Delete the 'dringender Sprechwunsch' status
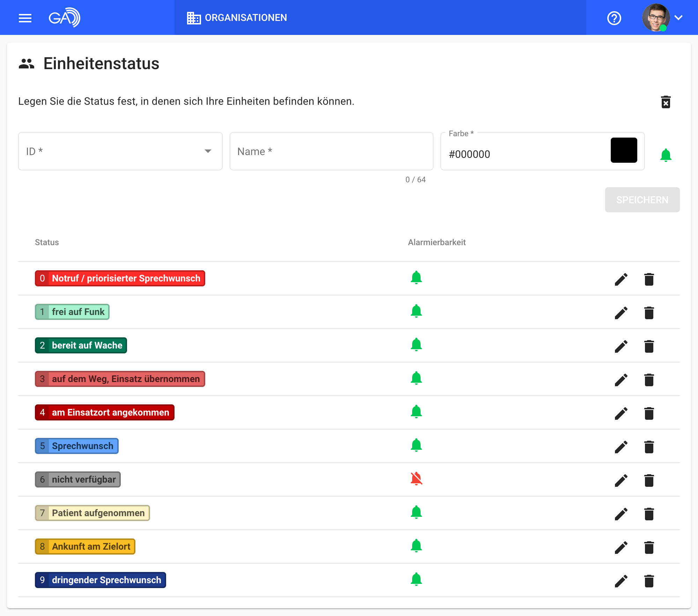Image resolution: width=698 pixels, height=616 pixels. click(649, 581)
